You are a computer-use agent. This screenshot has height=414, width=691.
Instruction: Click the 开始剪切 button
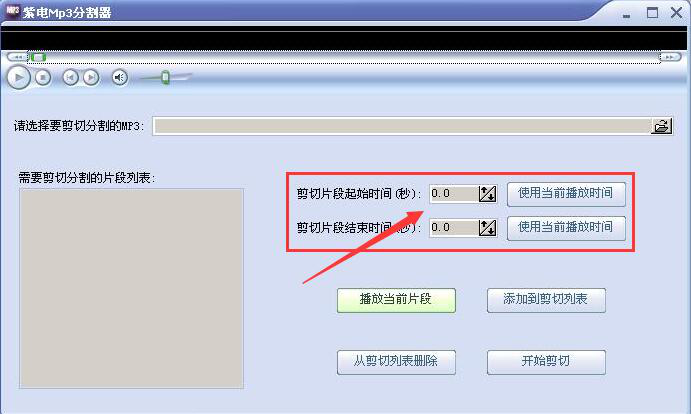[x=546, y=362]
